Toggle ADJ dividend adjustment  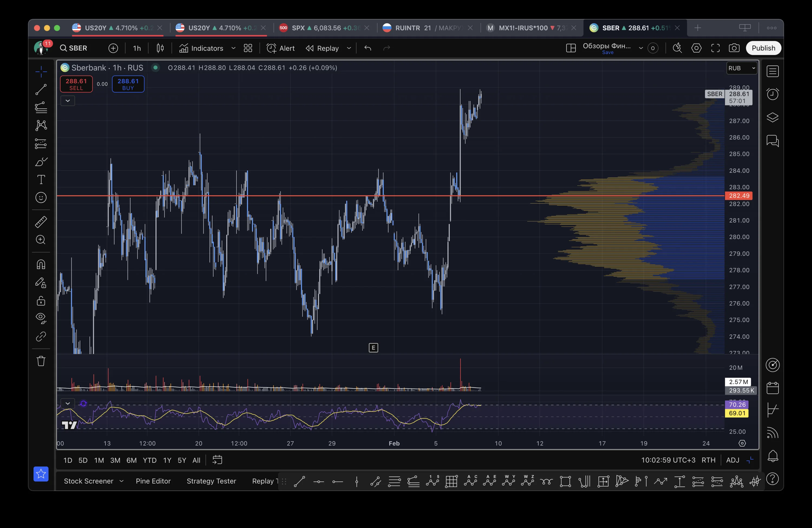point(732,460)
